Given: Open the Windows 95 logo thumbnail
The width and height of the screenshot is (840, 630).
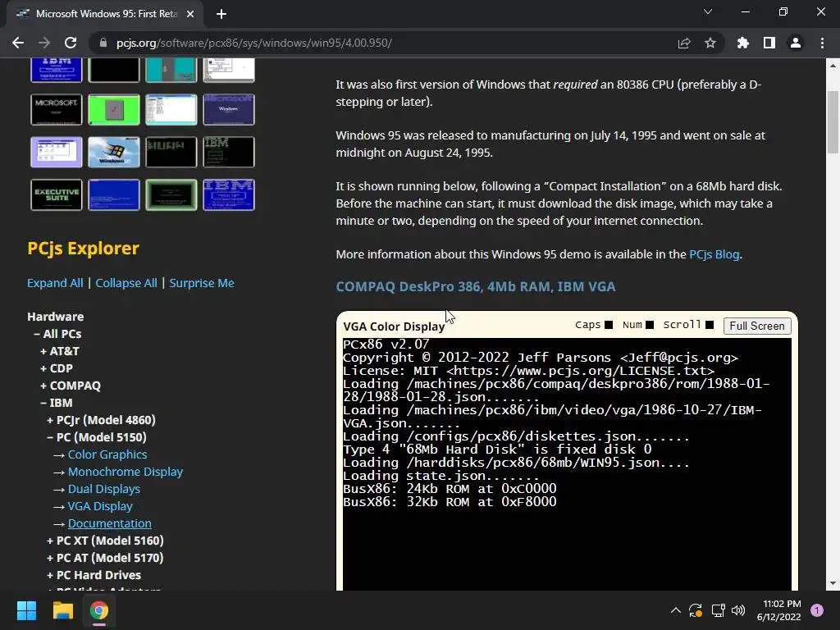Looking at the screenshot, I should pos(113,152).
